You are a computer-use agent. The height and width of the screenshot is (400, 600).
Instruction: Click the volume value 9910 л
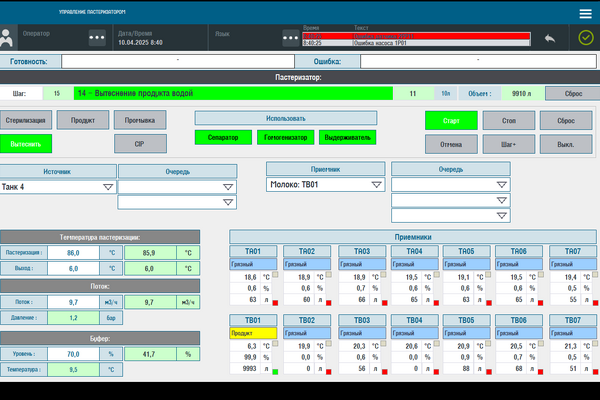[522, 93]
